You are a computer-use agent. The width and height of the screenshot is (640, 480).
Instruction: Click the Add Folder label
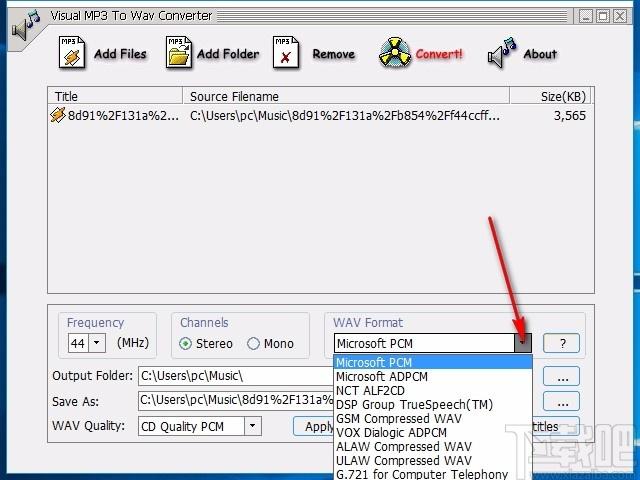[228, 54]
